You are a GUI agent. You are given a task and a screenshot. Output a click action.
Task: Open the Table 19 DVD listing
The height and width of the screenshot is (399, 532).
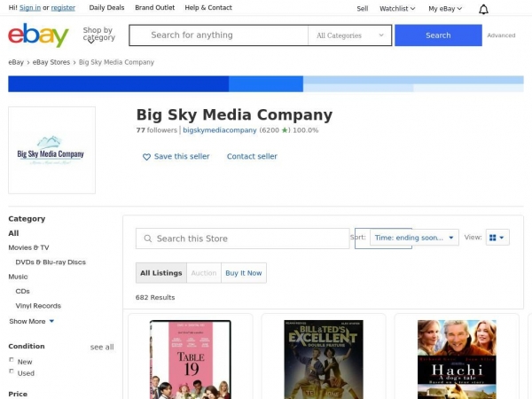tap(191, 359)
